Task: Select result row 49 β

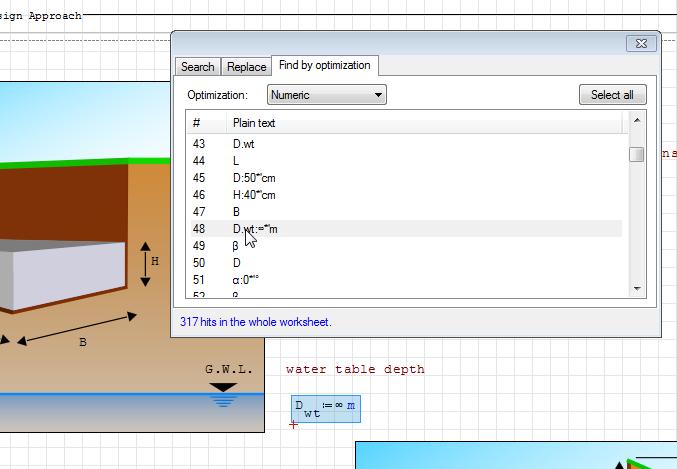Action: point(236,246)
